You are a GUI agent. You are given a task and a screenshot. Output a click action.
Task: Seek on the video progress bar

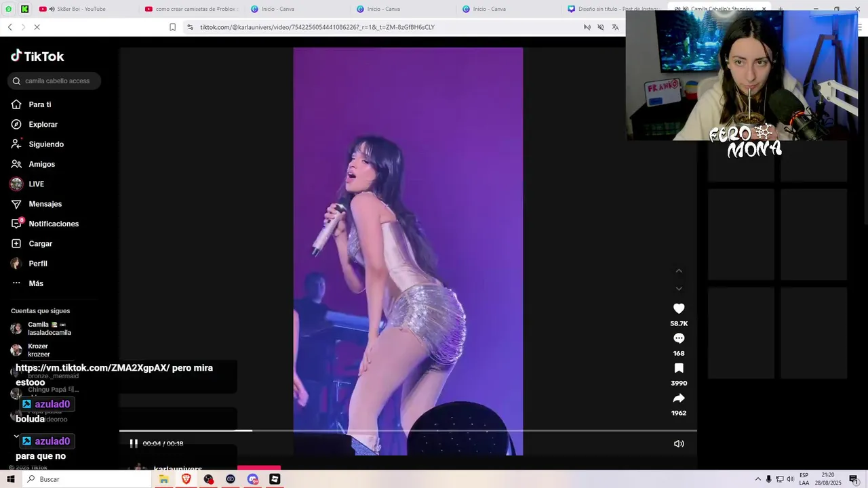pyautogui.click(x=408, y=430)
